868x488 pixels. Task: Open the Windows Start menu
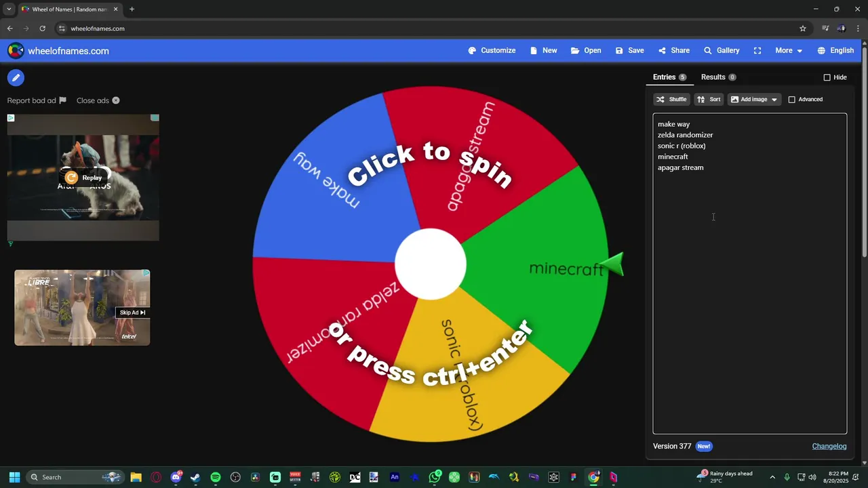point(14,477)
